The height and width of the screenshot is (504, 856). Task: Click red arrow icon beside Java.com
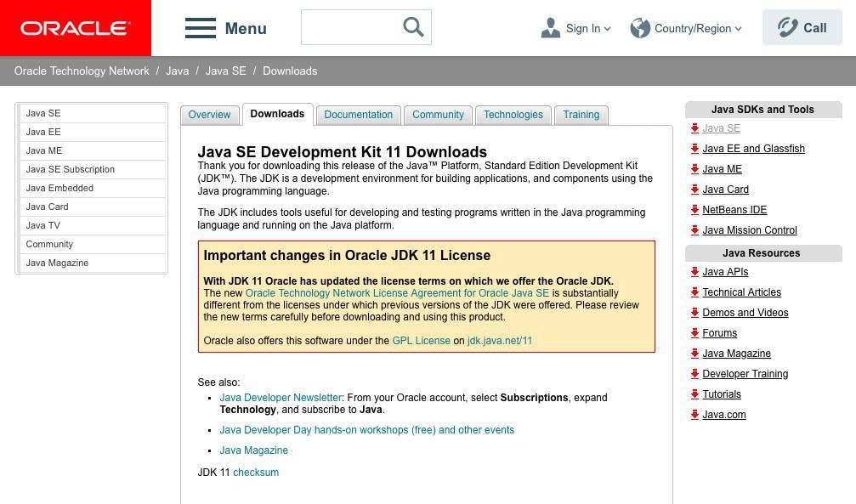click(694, 415)
